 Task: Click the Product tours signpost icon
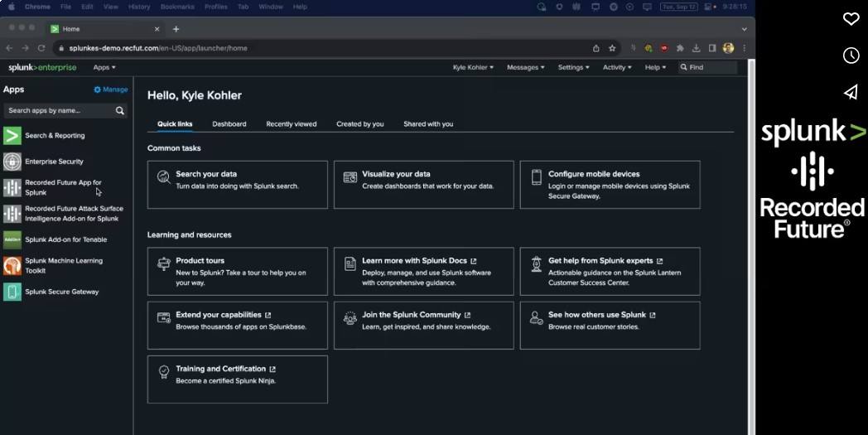click(x=164, y=263)
